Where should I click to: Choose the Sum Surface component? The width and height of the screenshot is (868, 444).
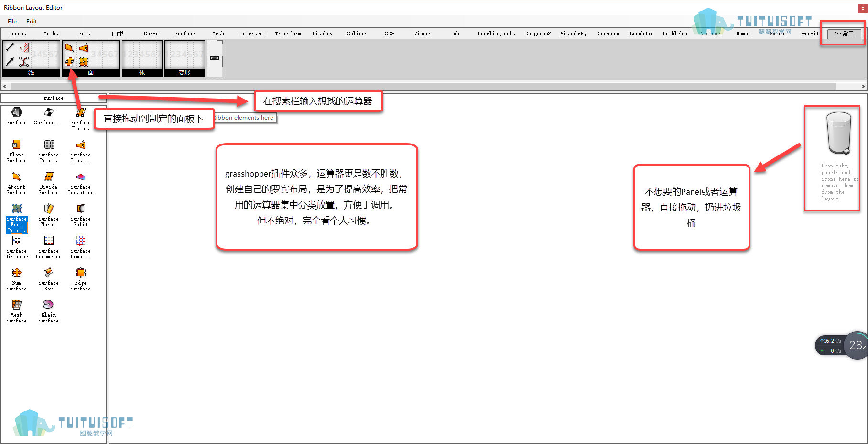[x=16, y=279]
